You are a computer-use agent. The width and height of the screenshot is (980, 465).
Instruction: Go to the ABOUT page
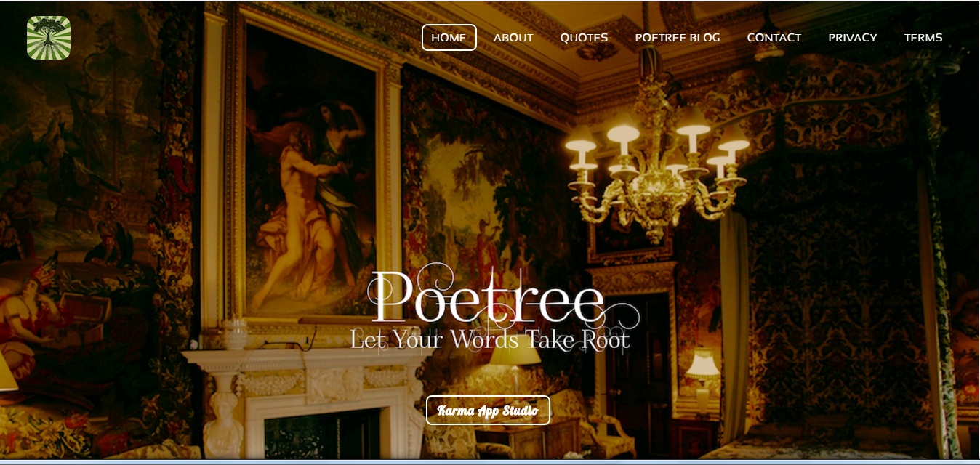click(513, 38)
